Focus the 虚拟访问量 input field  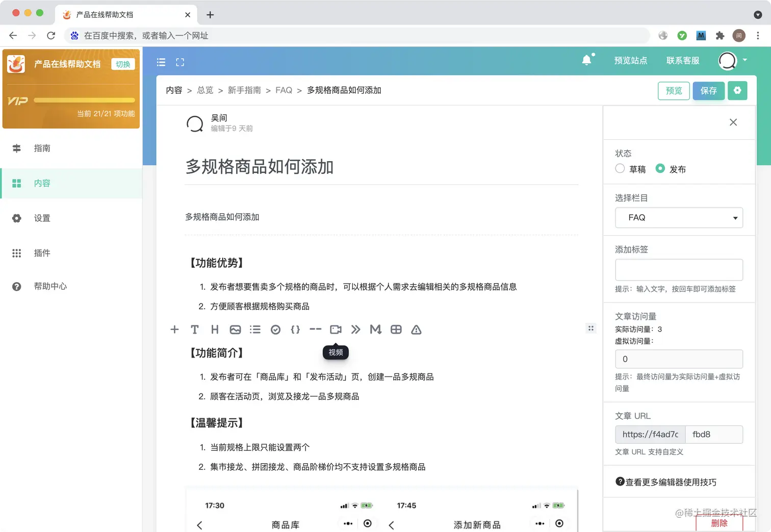679,359
